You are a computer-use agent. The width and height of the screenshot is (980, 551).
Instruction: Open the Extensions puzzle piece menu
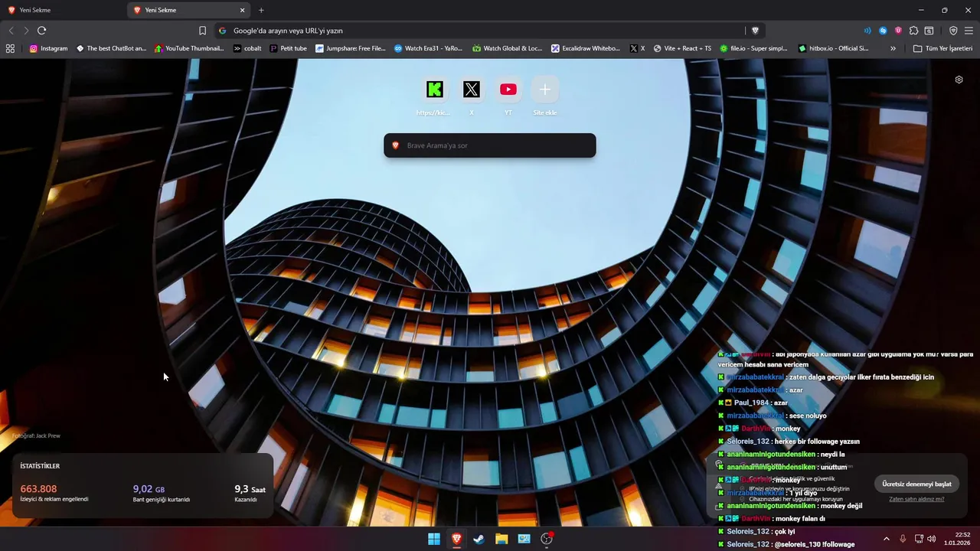click(913, 31)
